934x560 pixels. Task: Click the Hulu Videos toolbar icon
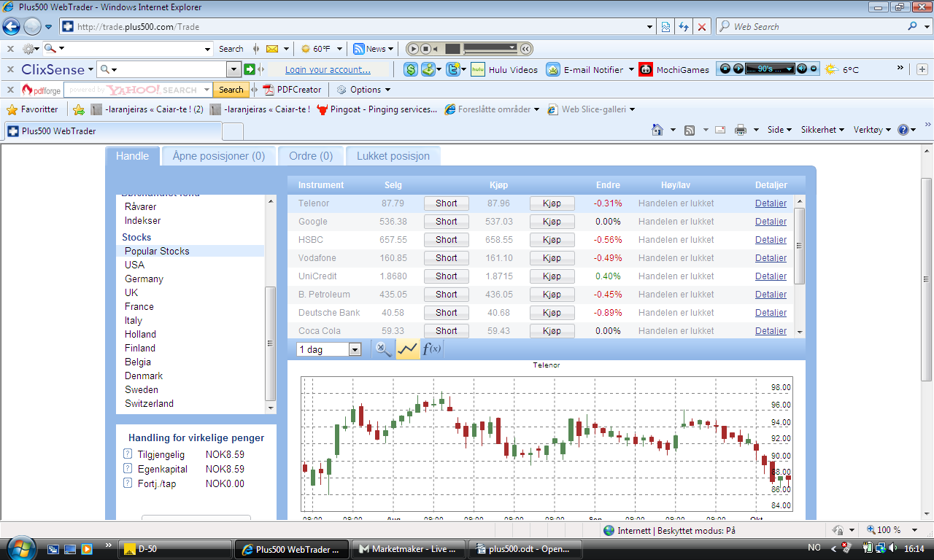(478, 69)
